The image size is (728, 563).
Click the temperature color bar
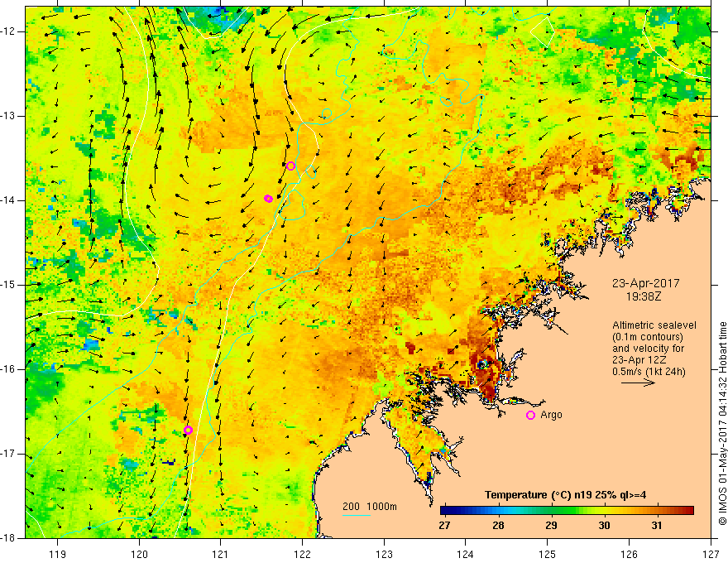pos(567,511)
